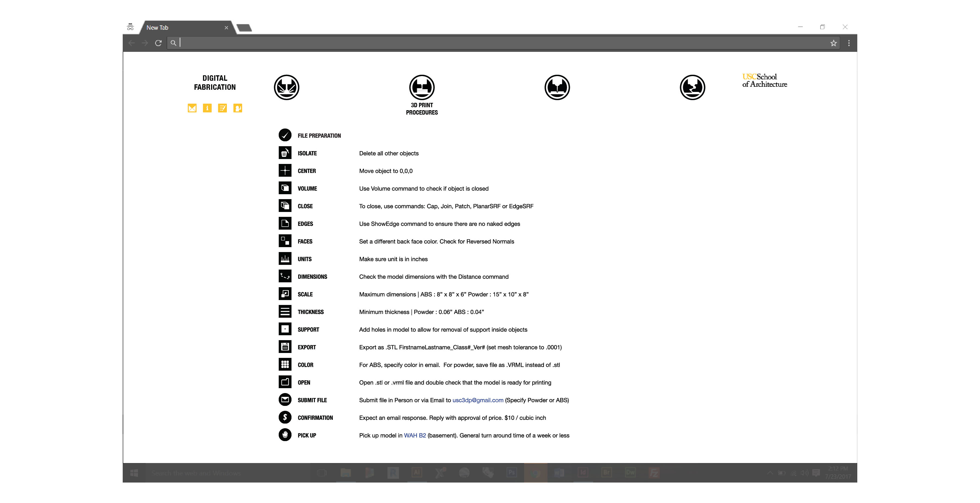Screen dimensions: 980x503
Task: Click the new tab button
Action: (244, 28)
